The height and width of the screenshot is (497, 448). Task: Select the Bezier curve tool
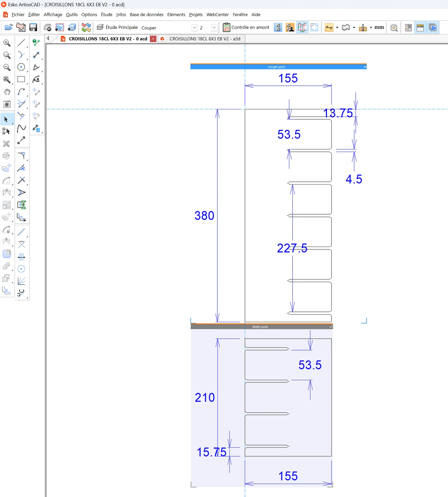21,128
